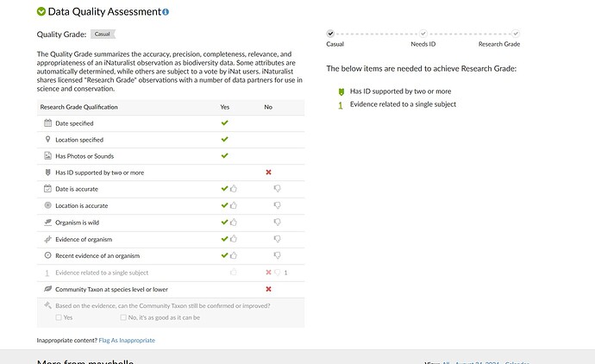Vote thumbs up for Evidence of organism

click(x=234, y=239)
